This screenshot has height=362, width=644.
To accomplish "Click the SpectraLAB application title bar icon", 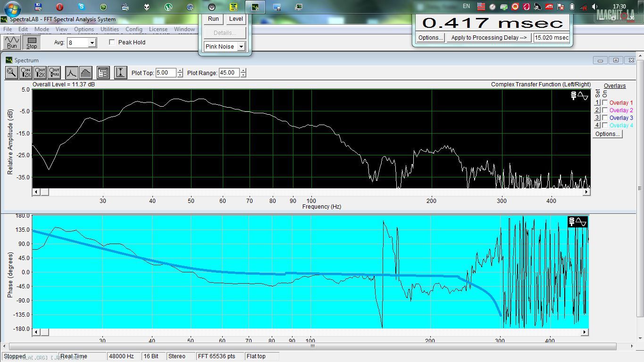I will [4, 19].
